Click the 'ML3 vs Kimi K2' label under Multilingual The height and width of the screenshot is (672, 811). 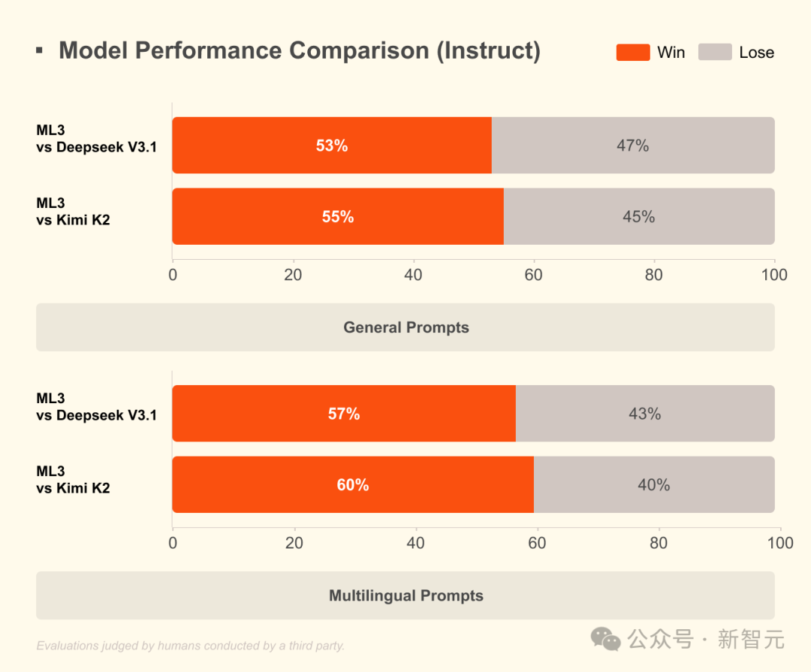point(73,480)
